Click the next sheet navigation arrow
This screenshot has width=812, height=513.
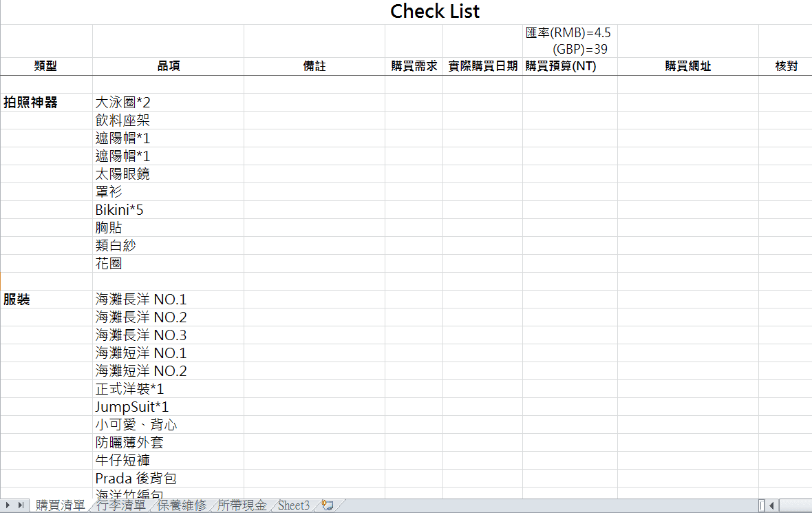click(8, 505)
